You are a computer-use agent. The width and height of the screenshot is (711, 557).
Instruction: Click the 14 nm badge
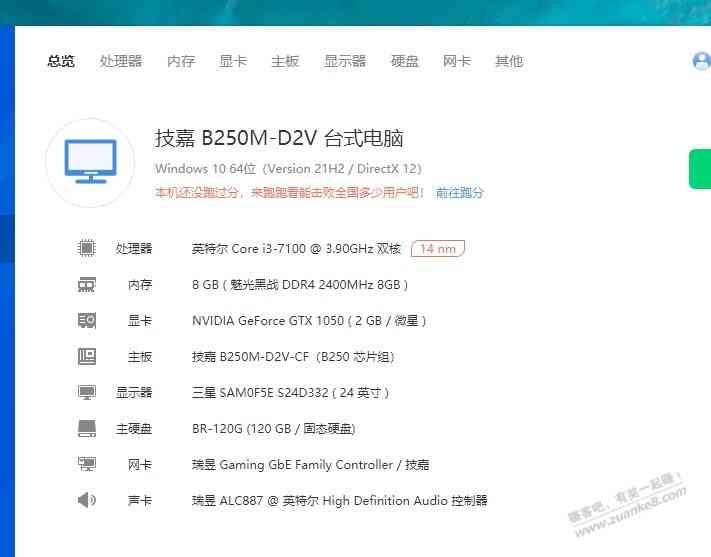438,249
